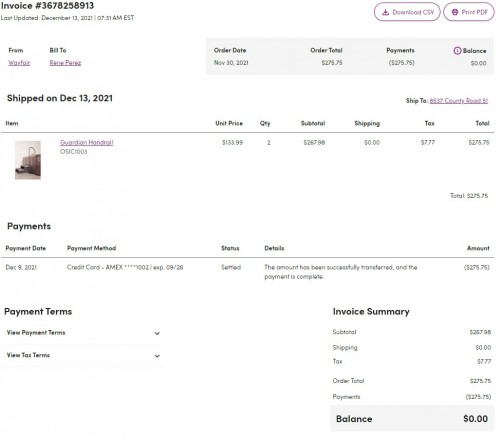Expand View Payment Terms chevron
Image resolution: width=500 pixels, height=438 pixels.
coord(157,333)
